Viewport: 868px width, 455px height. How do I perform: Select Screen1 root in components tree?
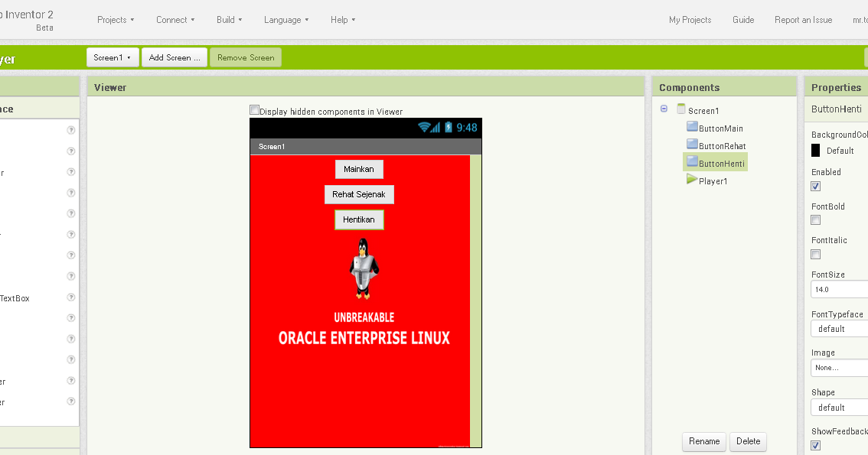pos(703,111)
